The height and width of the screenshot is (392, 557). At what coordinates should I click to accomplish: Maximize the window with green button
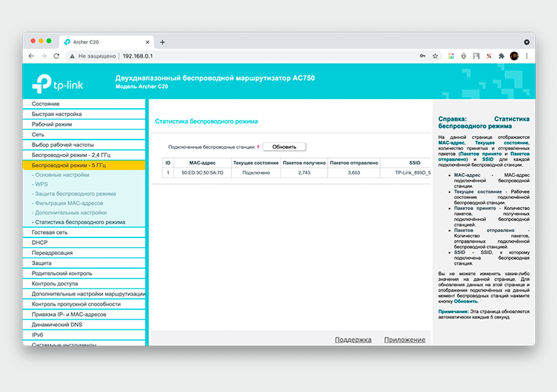pos(49,41)
